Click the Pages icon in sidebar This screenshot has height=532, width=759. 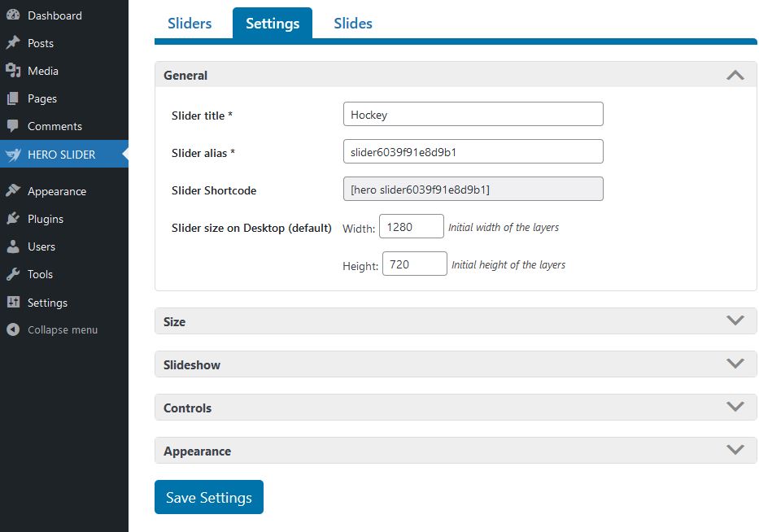point(13,98)
